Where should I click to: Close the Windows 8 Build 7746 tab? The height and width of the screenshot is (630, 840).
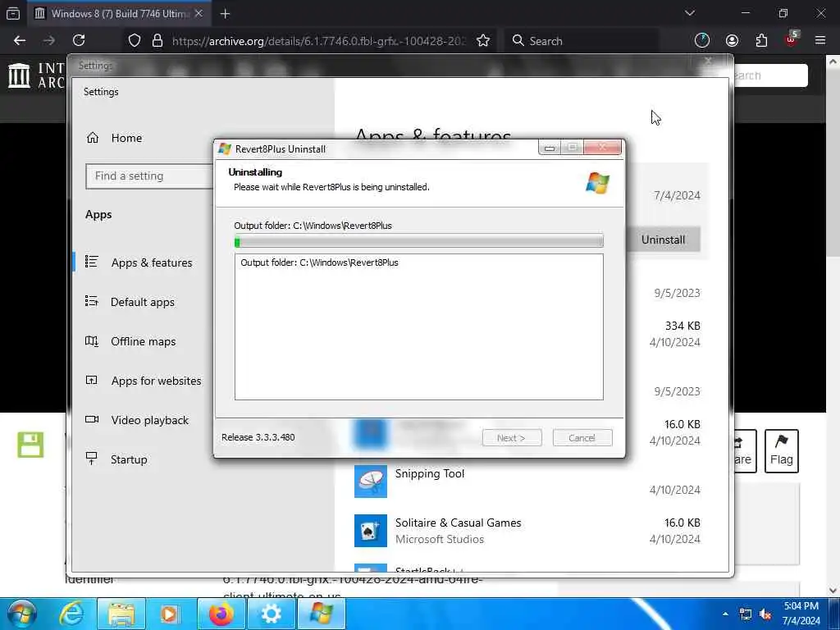(x=199, y=14)
